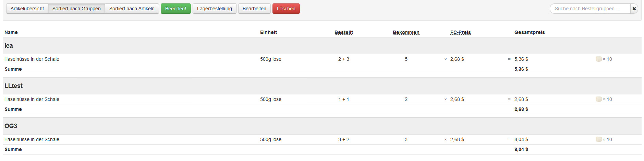The height and width of the screenshot is (161, 644).
Task: Open Lagerbestellung
Action: pyautogui.click(x=214, y=9)
